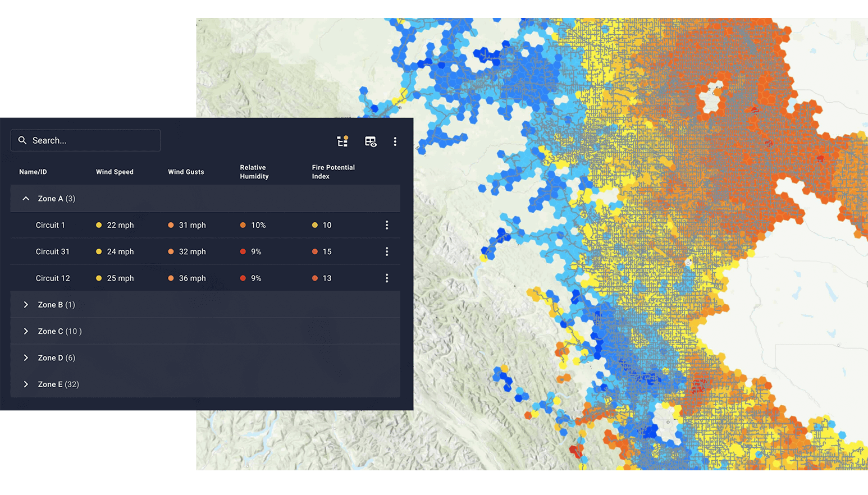Expand the Zone B group

pyautogui.click(x=26, y=305)
